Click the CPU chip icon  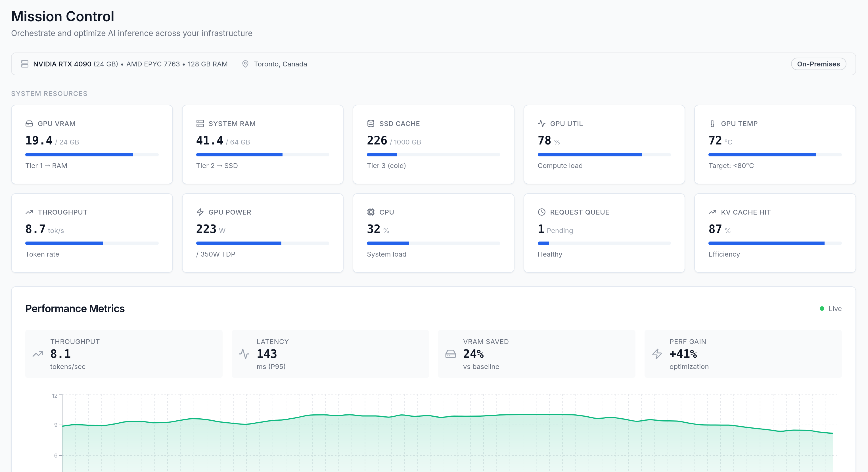(371, 212)
